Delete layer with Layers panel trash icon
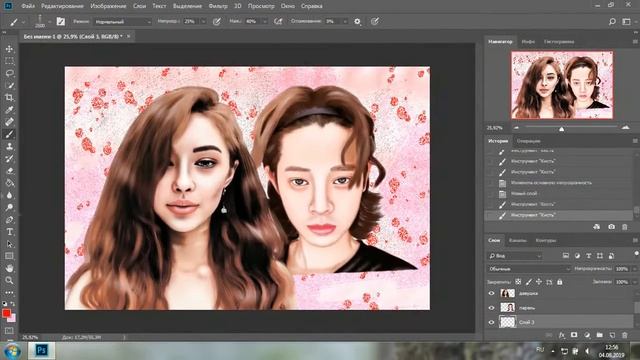Image resolution: width=640 pixels, height=360 pixels. click(624, 335)
